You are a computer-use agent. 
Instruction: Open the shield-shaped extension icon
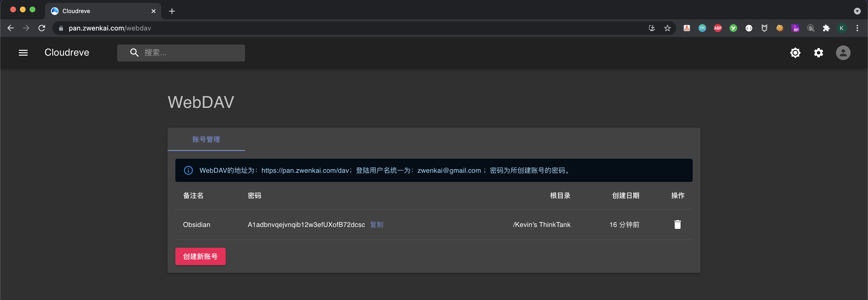click(764, 28)
